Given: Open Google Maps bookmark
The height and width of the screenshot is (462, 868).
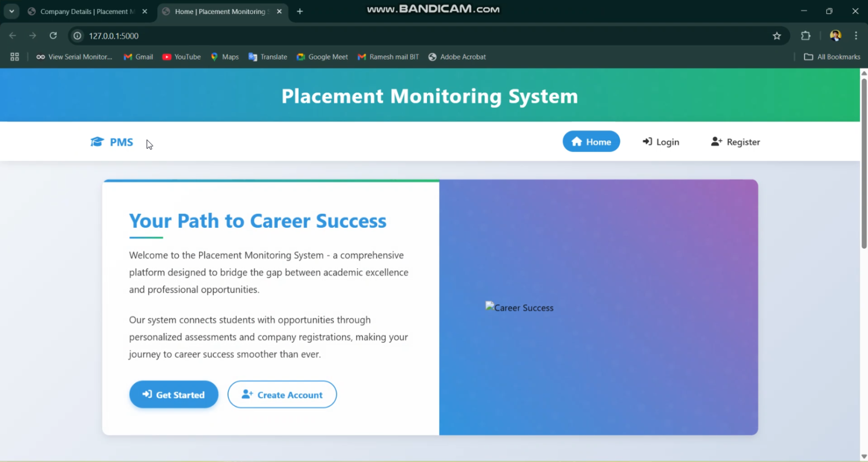Looking at the screenshot, I should [225, 57].
